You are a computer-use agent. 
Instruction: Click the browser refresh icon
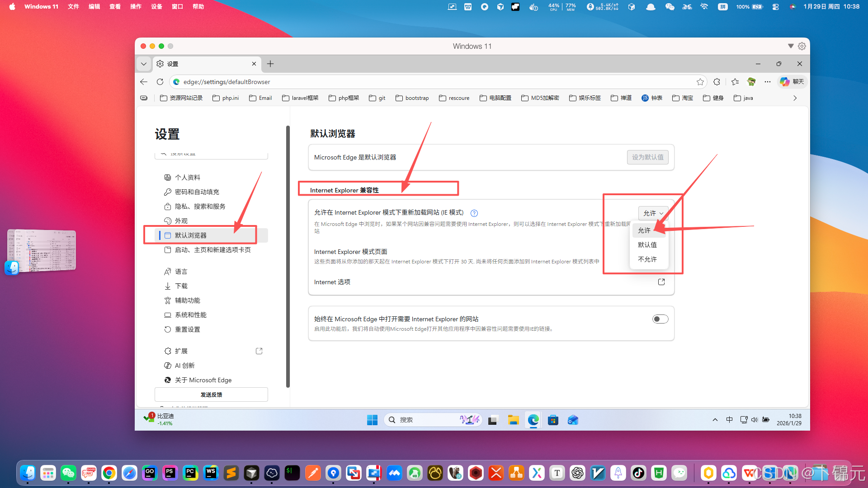(x=160, y=82)
